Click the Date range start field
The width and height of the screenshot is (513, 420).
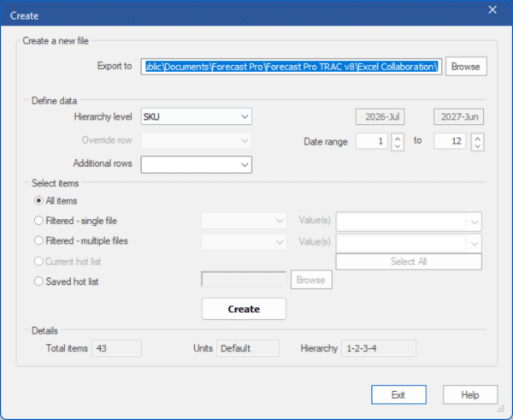[371, 141]
